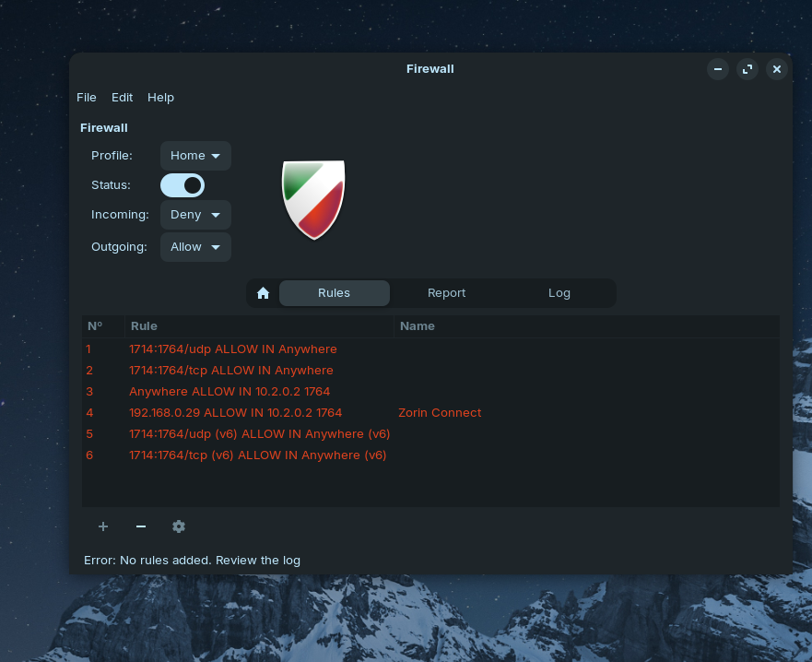Click the home icon beside the Rules tab
812x662 pixels.
(263, 293)
